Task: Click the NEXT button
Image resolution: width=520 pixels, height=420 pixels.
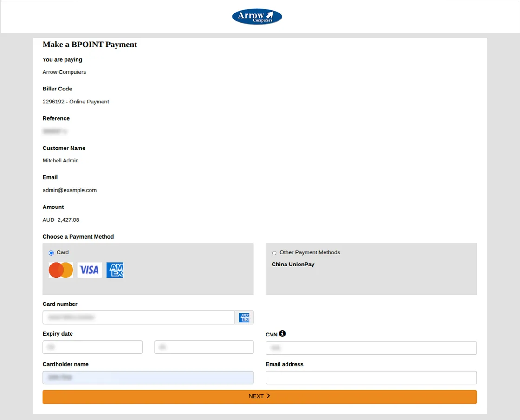Action: click(260, 397)
